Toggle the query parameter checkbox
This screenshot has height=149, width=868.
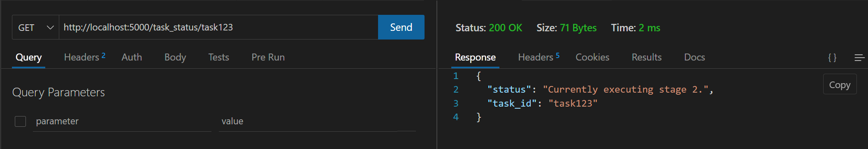pos(20,121)
